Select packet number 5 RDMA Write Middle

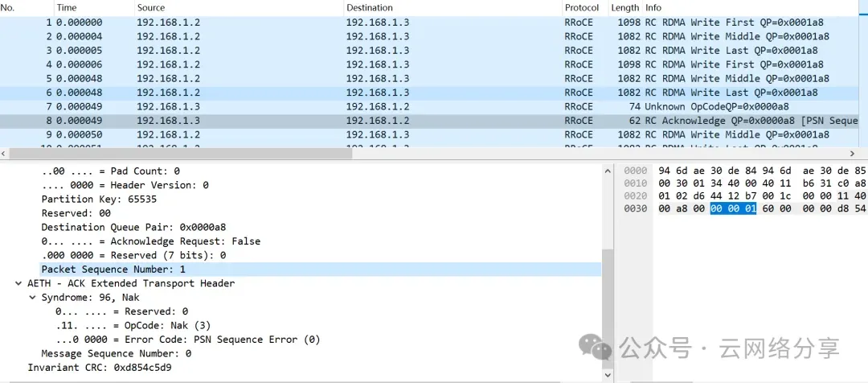321,79
